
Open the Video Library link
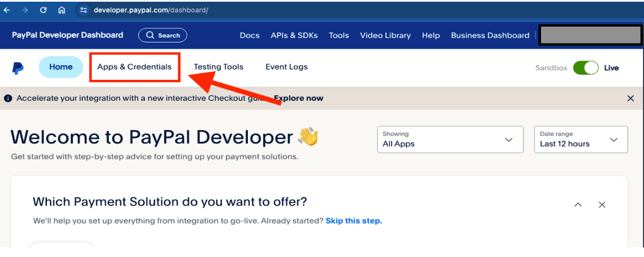click(385, 35)
